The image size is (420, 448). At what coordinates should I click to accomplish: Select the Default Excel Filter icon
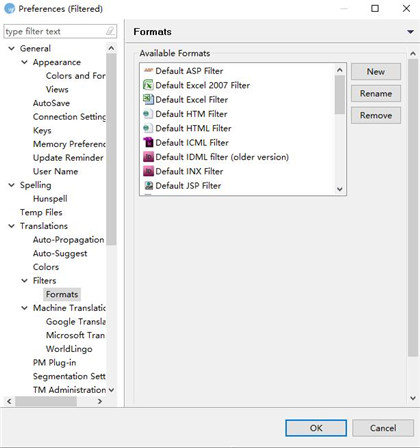point(148,99)
